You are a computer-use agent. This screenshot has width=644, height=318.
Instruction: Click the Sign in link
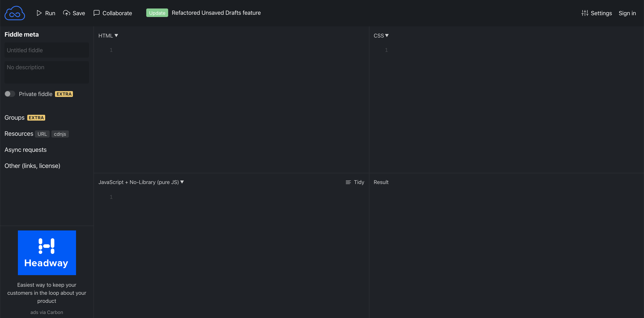[x=627, y=13]
